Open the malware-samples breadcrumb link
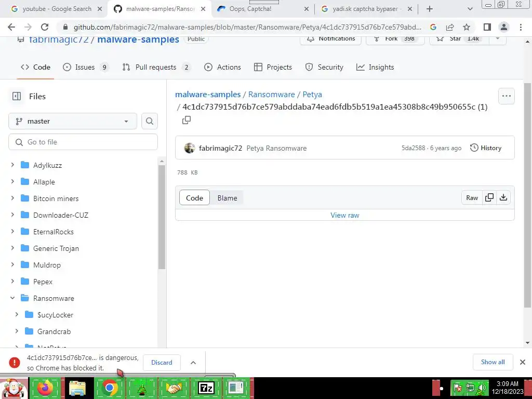Viewport: 532px width, 399px height. [208, 95]
